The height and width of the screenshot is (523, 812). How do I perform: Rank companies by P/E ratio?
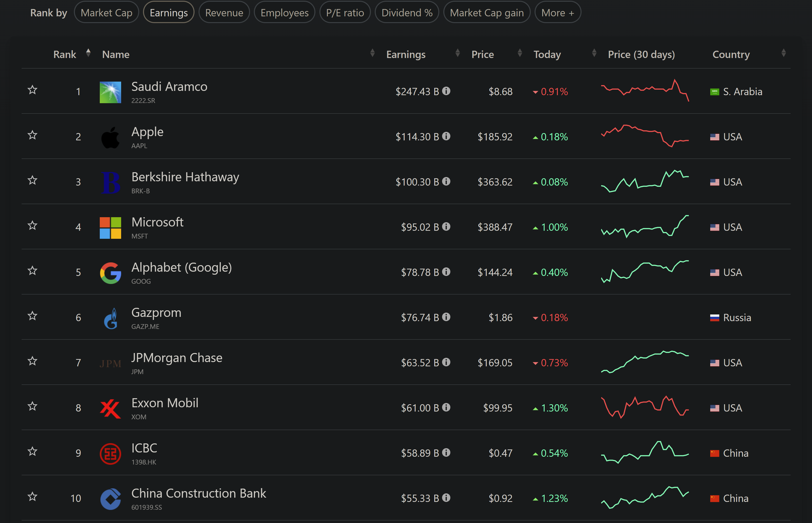tap(345, 13)
